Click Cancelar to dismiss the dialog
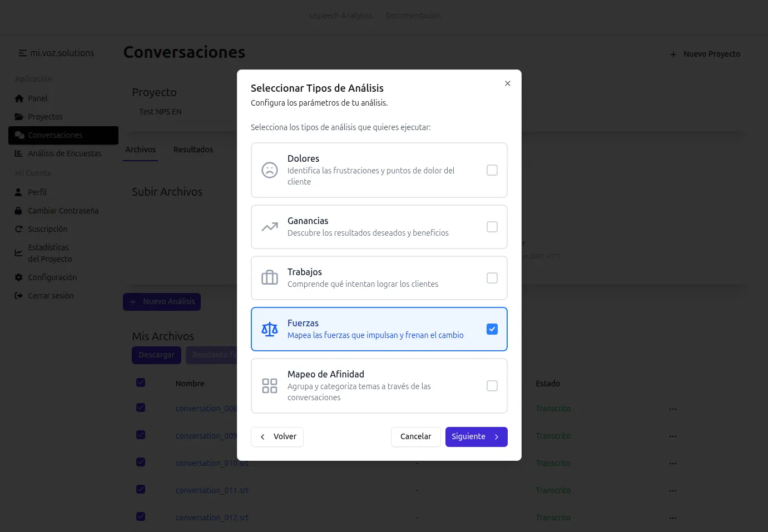The height and width of the screenshot is (532, 768). pos(415,437)
